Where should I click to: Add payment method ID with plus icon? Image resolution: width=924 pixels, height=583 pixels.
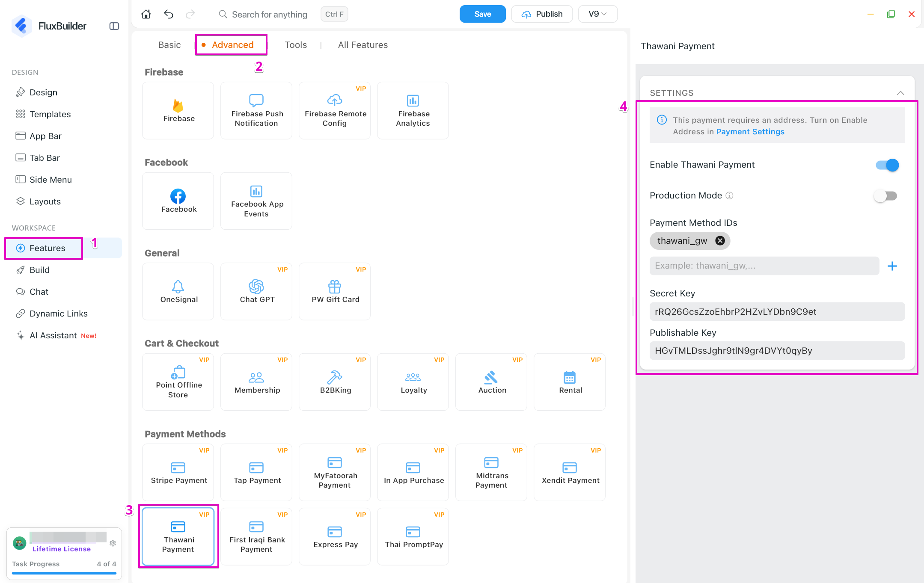[892, 266]
